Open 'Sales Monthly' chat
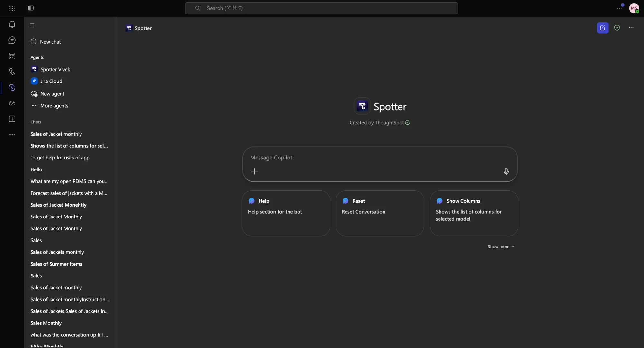The image size is (644, 348). click(x=46, y=323)
